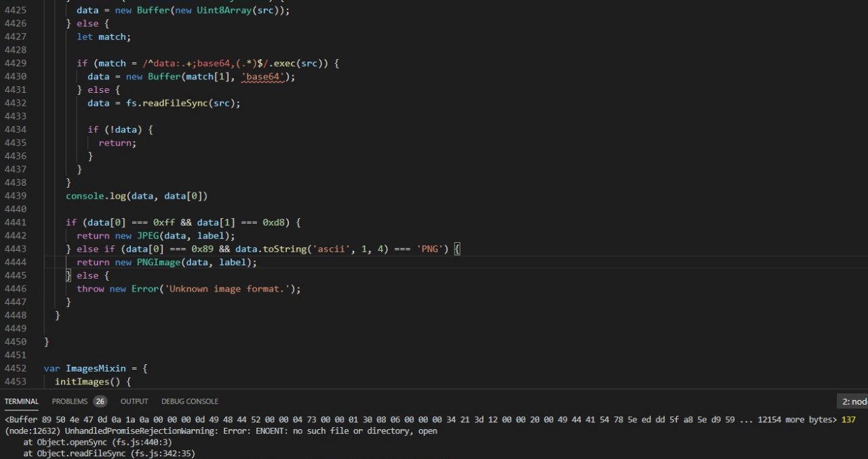The height and width of the screenshot is (459, 868).
Task: Click the PNGImage constructor name
Action: click(x=159, y=262)
